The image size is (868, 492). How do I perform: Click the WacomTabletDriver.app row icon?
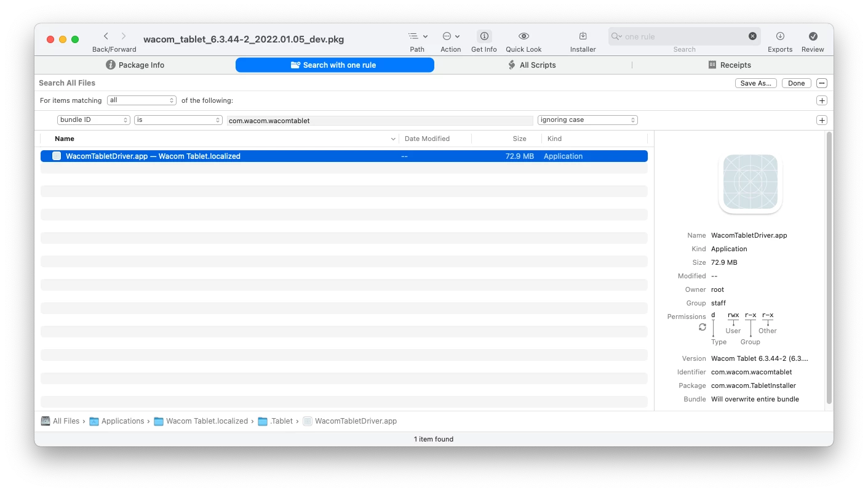(57, 156)
